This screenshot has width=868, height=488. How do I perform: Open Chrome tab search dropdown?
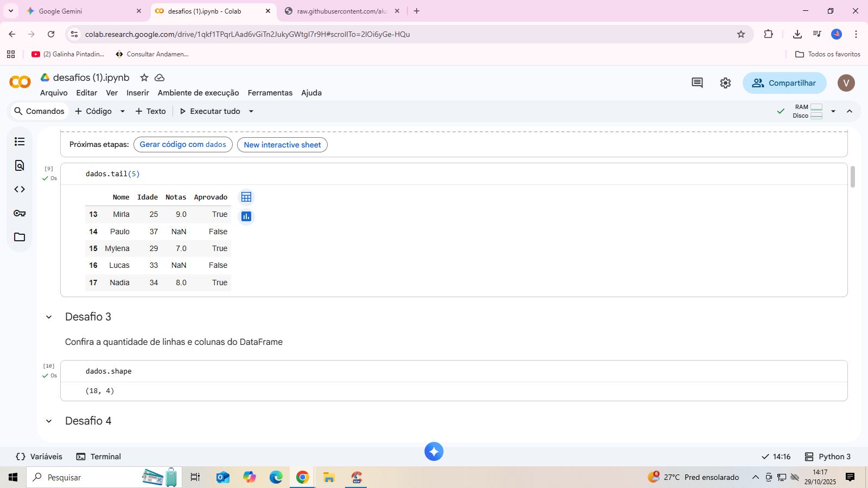[x=11, y=11]
